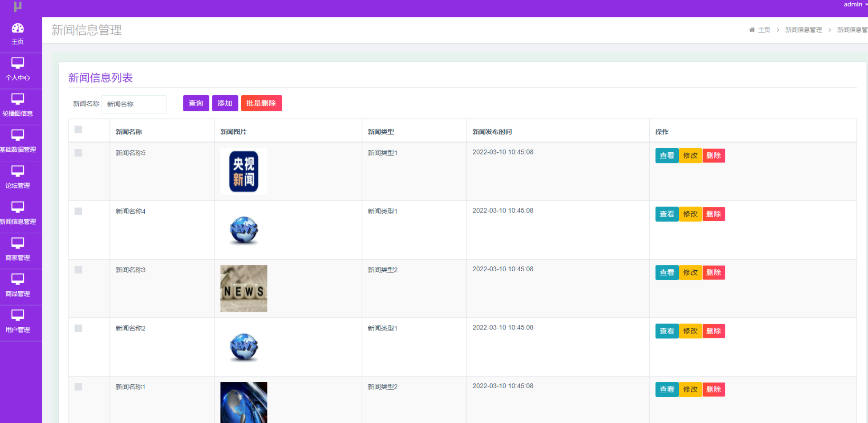Viewport: 868px width, 423px height.
Task: Open 个人中心 from the sidebar
Action: click(x=18, y=70)
